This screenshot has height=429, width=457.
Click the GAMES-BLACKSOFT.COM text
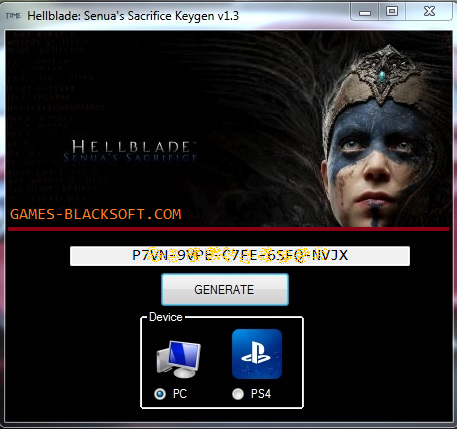click(96, 214)
